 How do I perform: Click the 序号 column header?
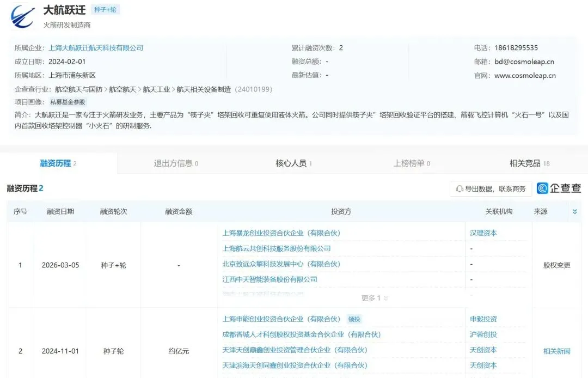(x=20, y=211)
